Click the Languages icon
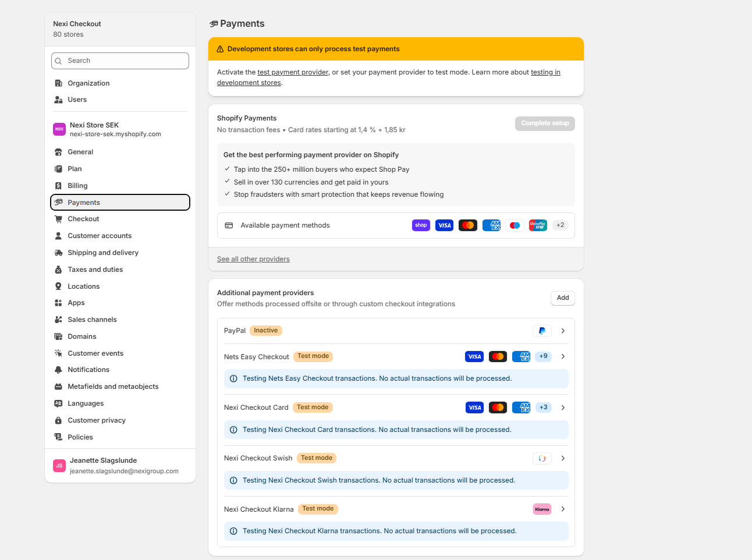752x560 pixels. pos(58,403)
